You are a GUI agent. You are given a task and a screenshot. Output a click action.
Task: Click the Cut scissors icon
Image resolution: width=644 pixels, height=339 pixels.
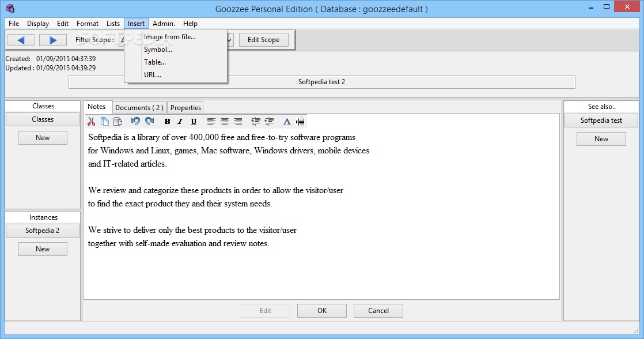[x=91, y=121]
